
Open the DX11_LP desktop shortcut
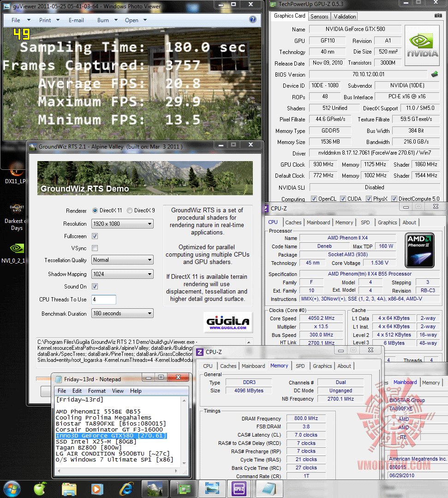(x=15, y=173)
